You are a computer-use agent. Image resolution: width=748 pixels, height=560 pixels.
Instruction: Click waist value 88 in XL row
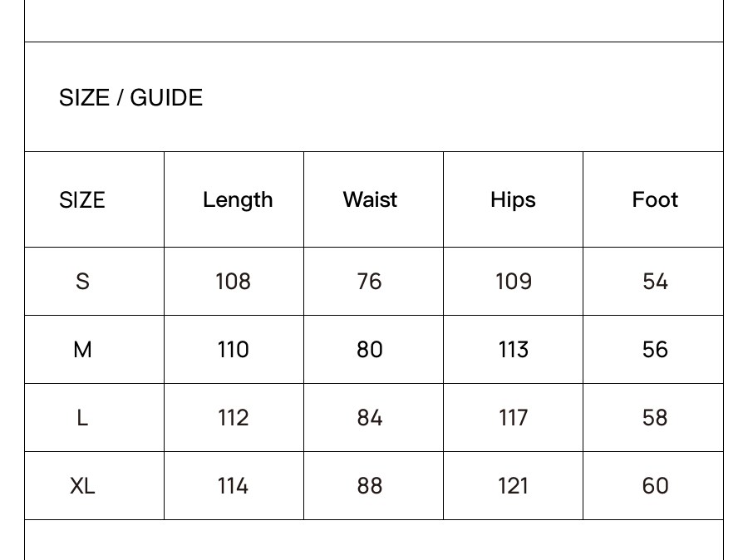370,486
